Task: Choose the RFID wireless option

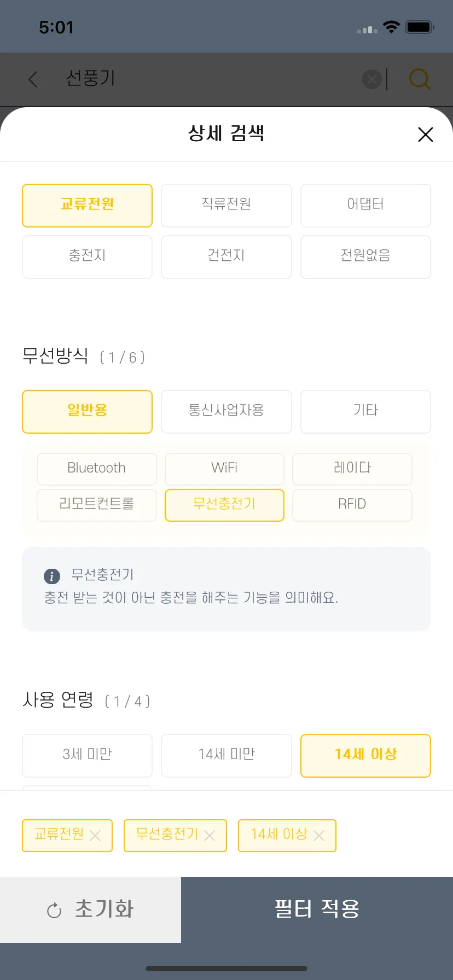Action: click(x=352, y=505)
